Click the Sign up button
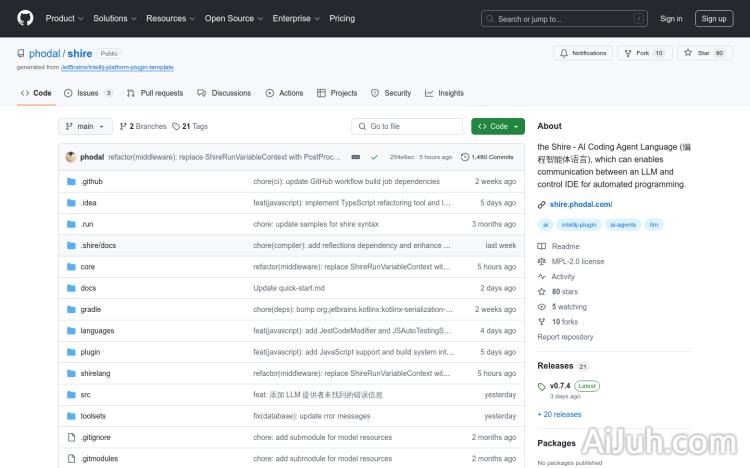 (714, 18)
